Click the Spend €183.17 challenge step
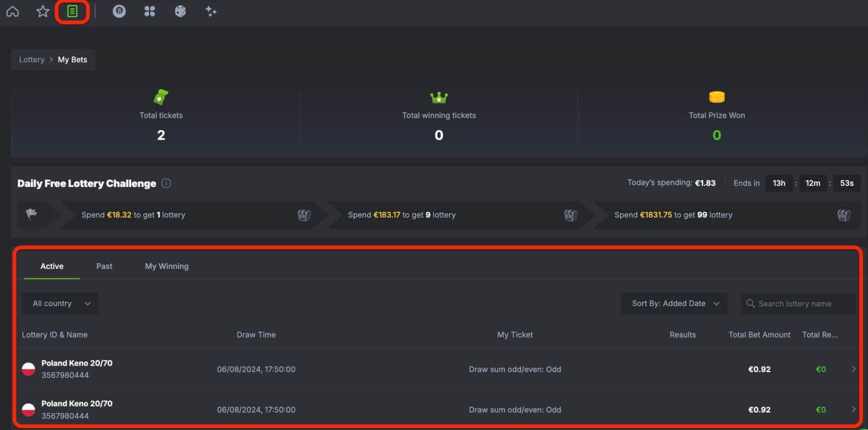The image size is (868, 430). (402, 215)
